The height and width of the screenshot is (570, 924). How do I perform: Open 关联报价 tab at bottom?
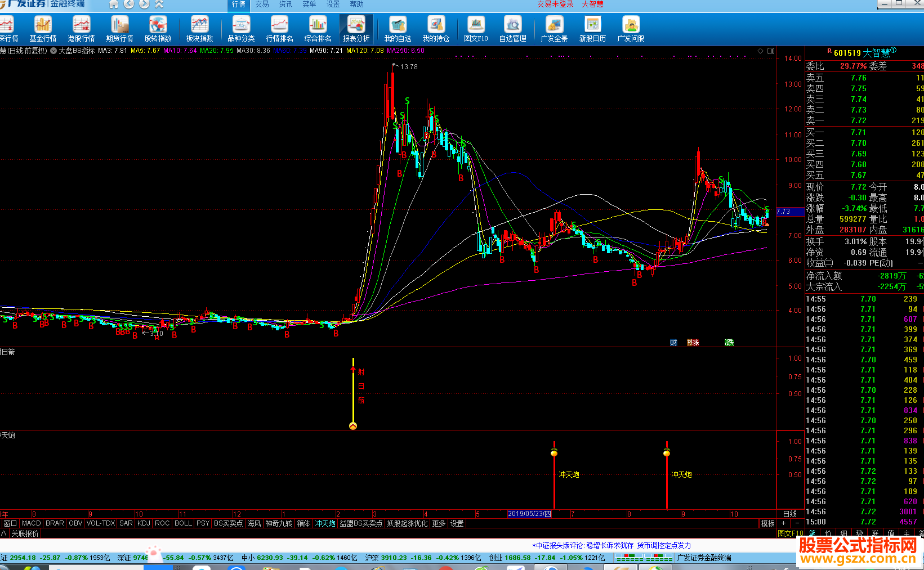click(25, 533)
